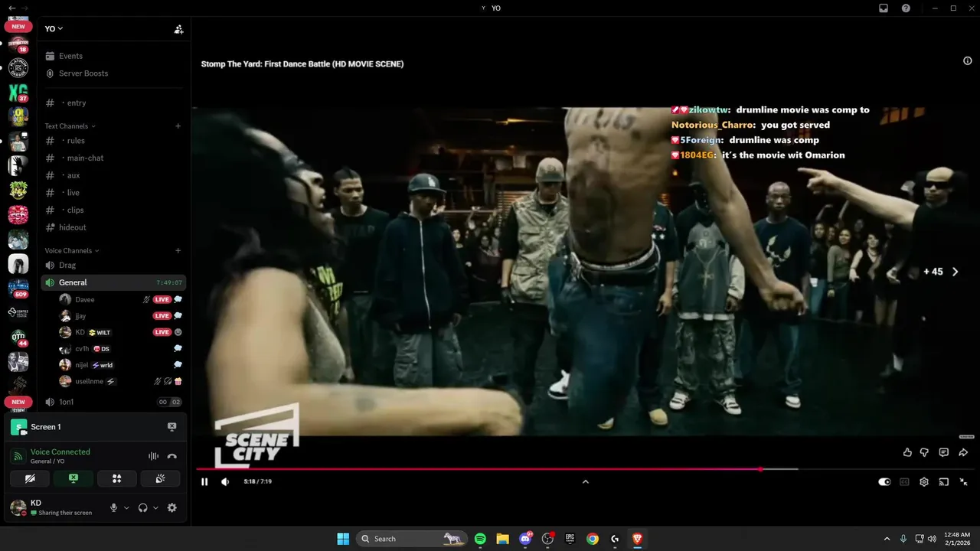
Task: Open the video info icon at top right
Action: coord(967,61)
